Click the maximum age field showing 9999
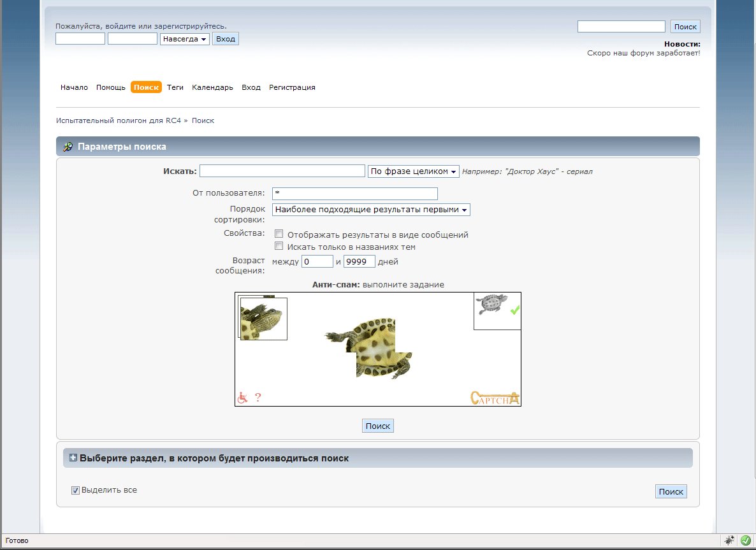 360,262
